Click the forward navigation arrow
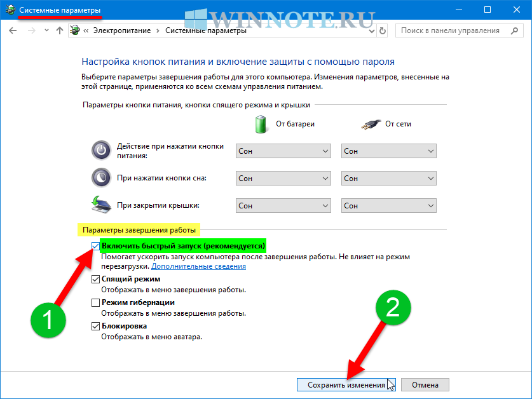 32,30
